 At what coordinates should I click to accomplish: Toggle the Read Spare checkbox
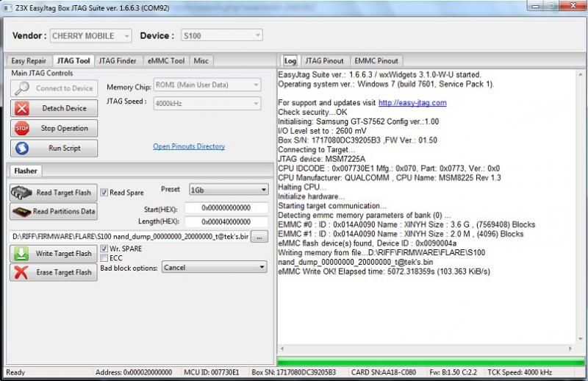coord(104,193)
